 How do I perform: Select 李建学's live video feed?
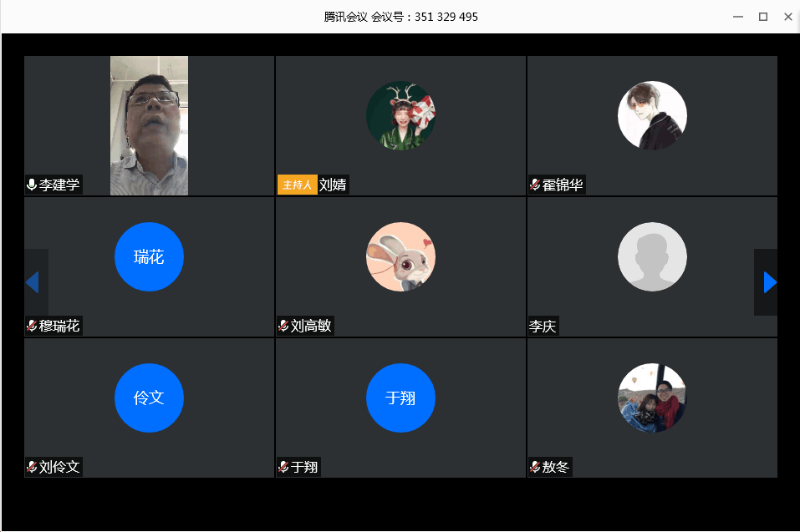[149, 125]
